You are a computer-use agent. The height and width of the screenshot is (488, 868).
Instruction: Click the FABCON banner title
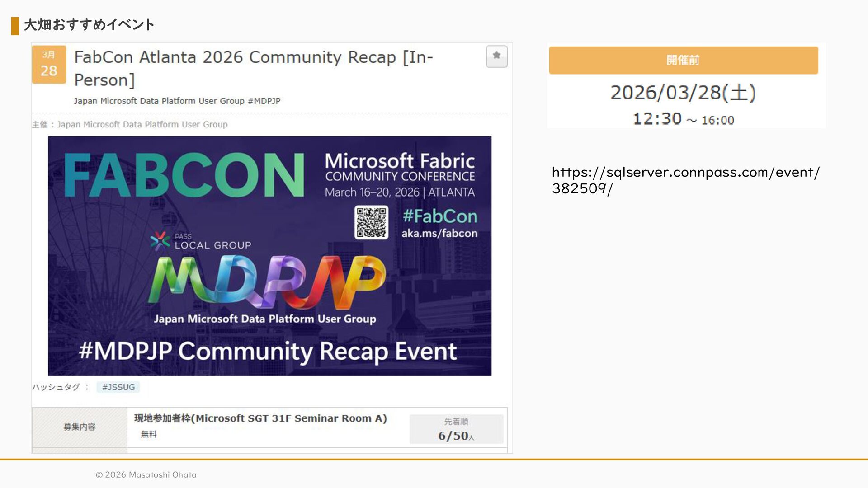coord(184,175)
